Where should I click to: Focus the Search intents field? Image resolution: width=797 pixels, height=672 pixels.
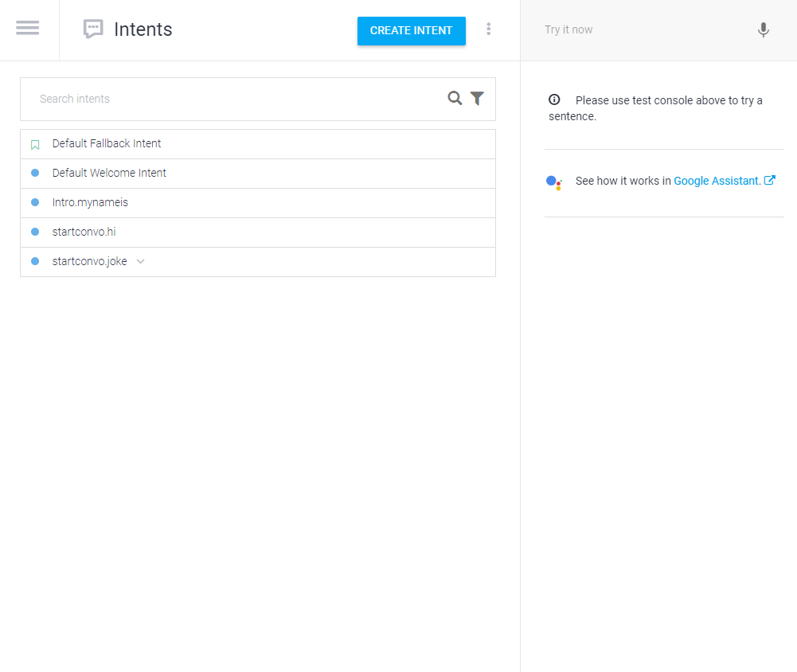tap(239, 99)
